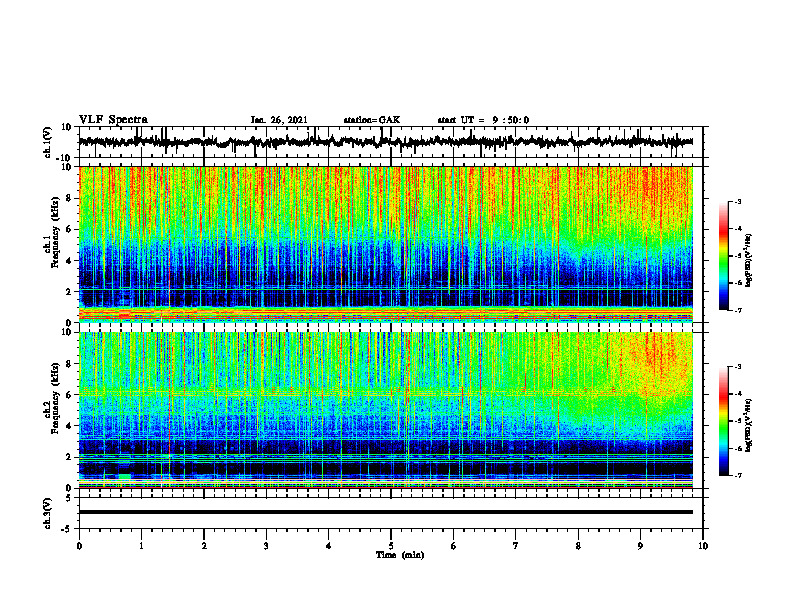
Task: Click the ch.1 waveform trace panel
Action: point(391,142)
